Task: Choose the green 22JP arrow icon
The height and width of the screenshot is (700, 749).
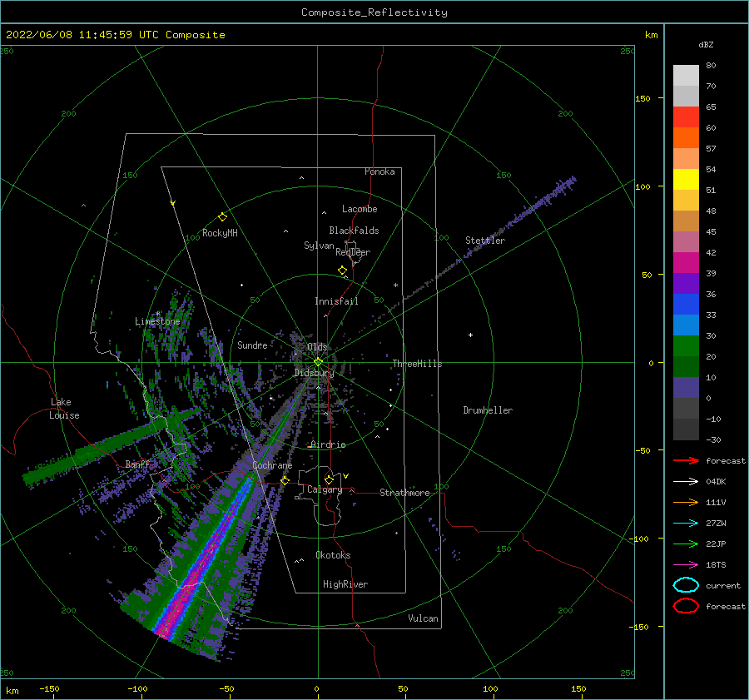Action: (x=686, y=544)
